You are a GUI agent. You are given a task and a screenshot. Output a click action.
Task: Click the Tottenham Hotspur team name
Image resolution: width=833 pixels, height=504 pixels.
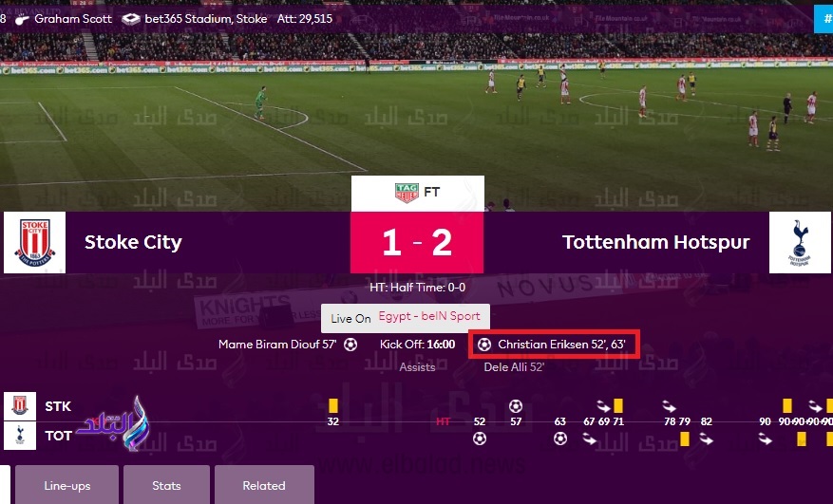(656, 242)
